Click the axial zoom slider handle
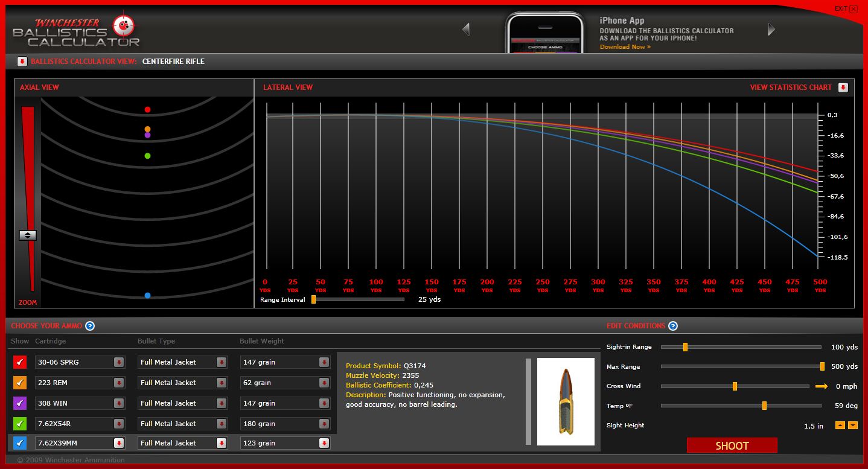Viewport: 868px width, 469px height. tap(28, 235)
